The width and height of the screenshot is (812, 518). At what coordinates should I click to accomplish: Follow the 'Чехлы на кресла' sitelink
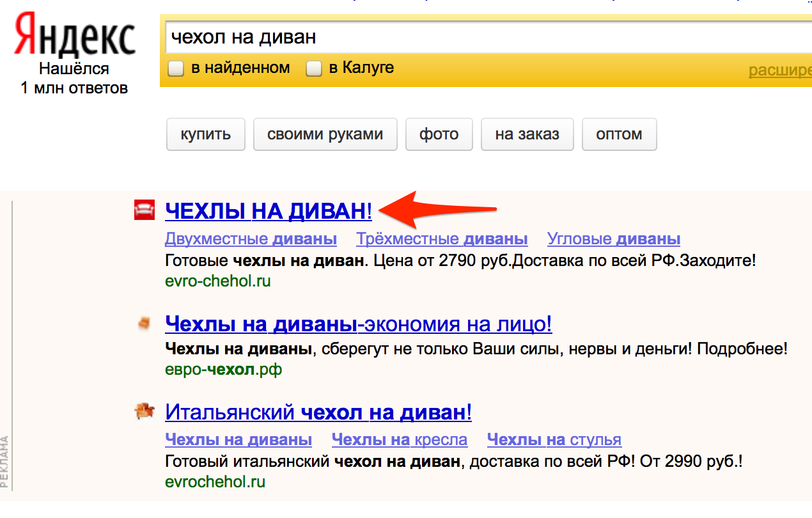[400, 440]
